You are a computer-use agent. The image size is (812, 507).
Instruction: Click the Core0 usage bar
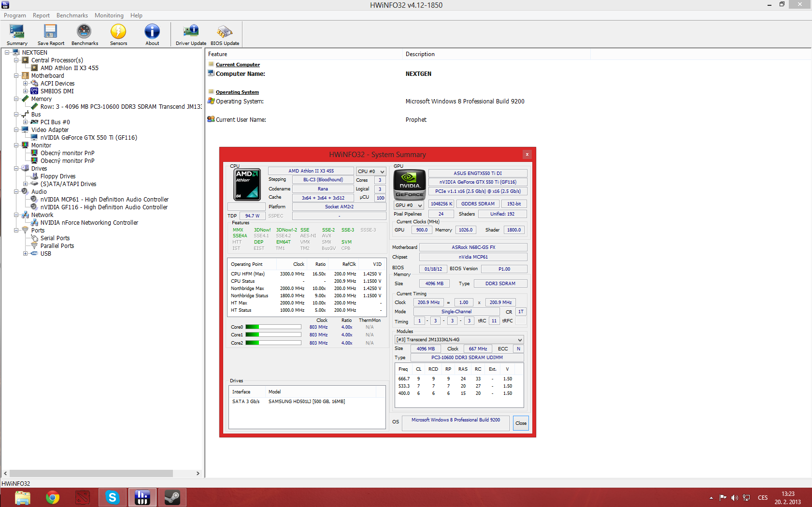coord(273,327)
